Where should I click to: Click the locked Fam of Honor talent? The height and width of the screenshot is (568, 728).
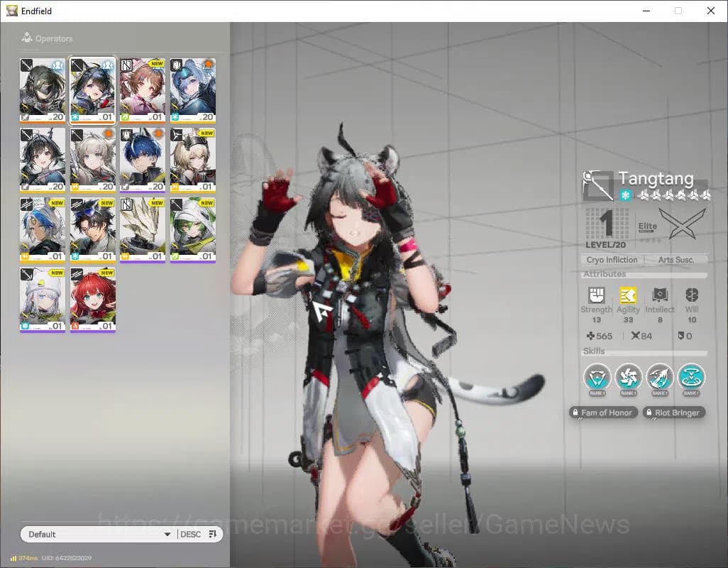coord(602,413)
